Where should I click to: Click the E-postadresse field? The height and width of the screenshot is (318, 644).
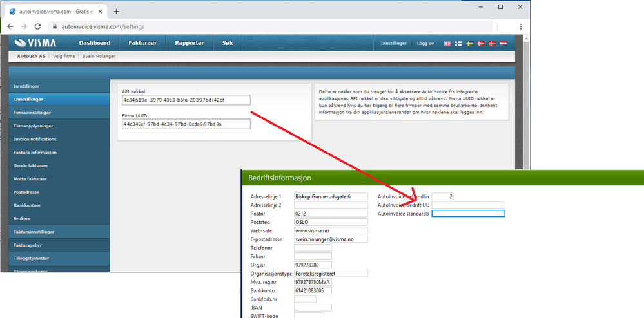(x=331, y=239)
